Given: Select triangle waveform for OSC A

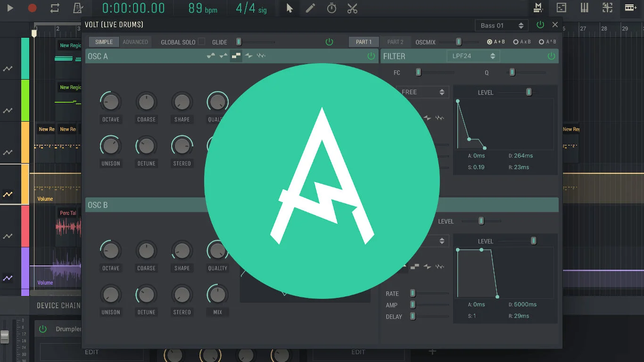Looking at the screenshot, I should pyautogui.click(x=223, y=56).
